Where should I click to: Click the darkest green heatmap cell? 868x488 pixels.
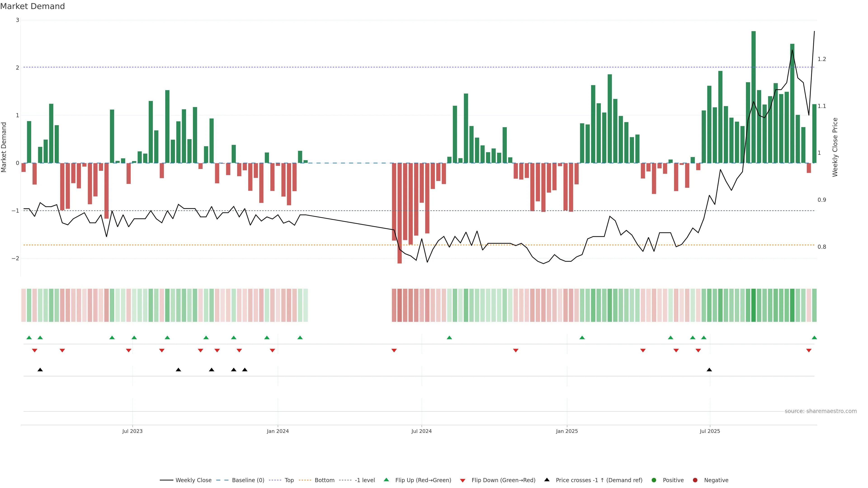[x=753, y=305]
